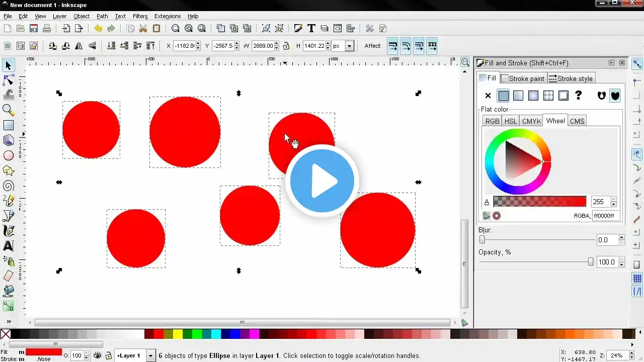Click the Save document icon
The height and width of the screenshot is (362, 644).
[x=34, y=29]
